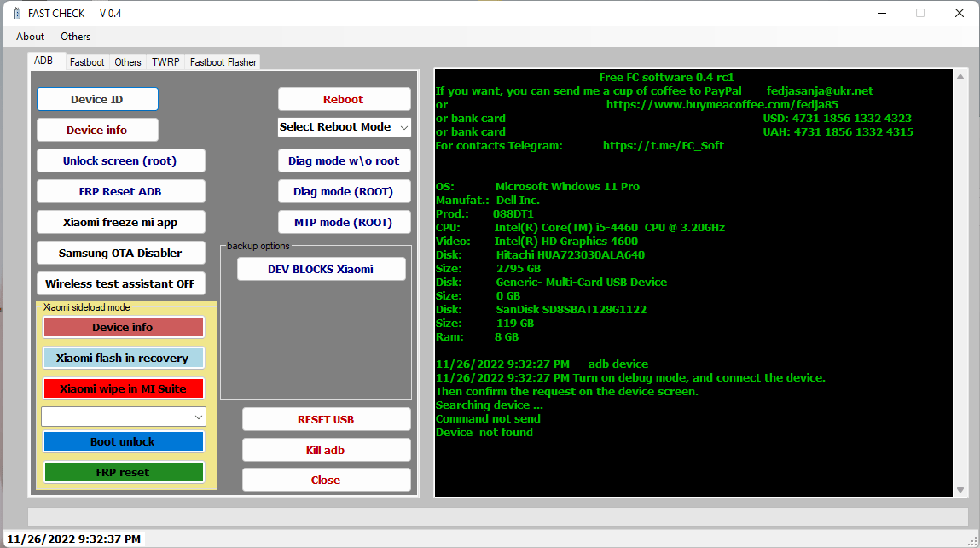Click Xiaomi flash in recovery
This screenshot has width=980, height=548.
[x=123, y=357]
